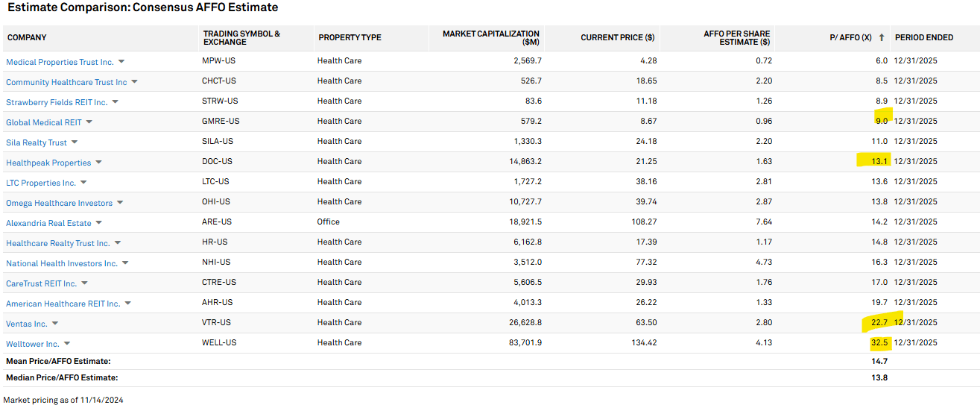Viewport: 980px width, 405px height.
Task: Open the Healthpeak Properties dropdown arrow
Action: point(98,163)
